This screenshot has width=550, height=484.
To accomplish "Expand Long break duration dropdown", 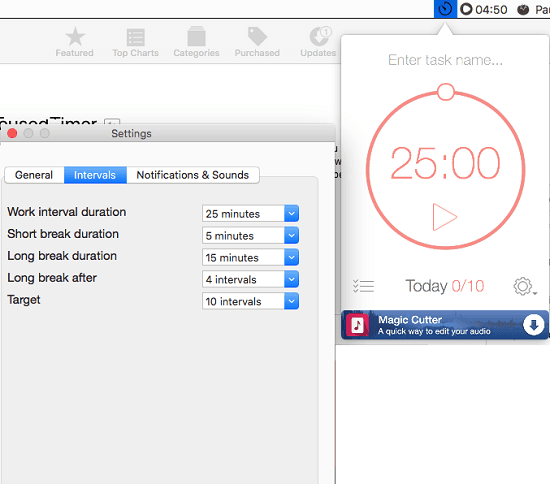I will pyautogui.click(x=250, y=257).
